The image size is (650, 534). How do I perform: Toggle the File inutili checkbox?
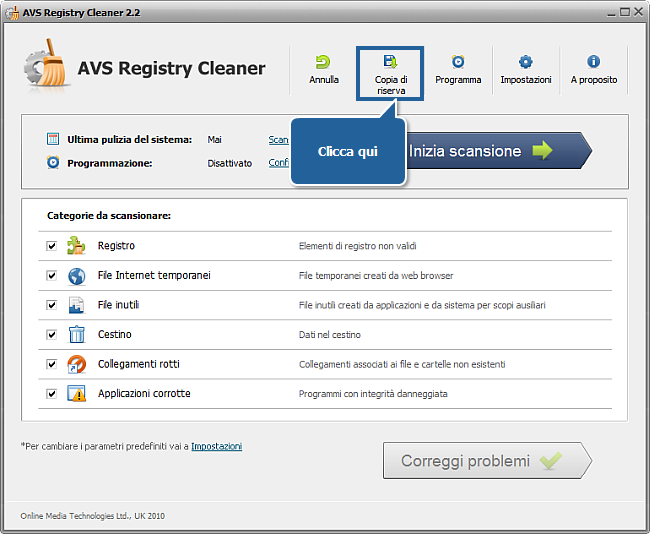(51, 305)
